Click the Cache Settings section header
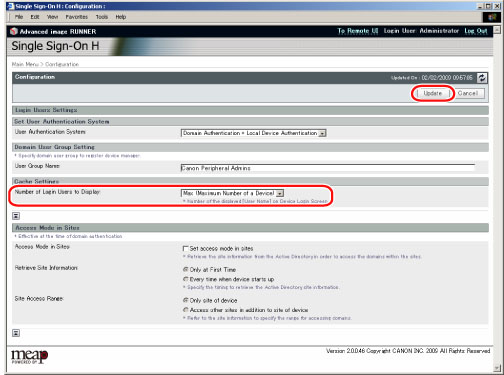The image size is (504, 375). click(250, 181)
